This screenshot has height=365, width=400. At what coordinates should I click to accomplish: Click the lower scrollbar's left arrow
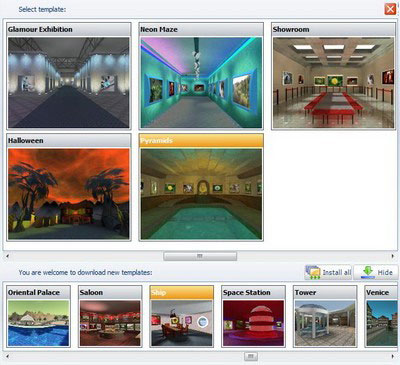pyautogui.click(x=7, y=356)
